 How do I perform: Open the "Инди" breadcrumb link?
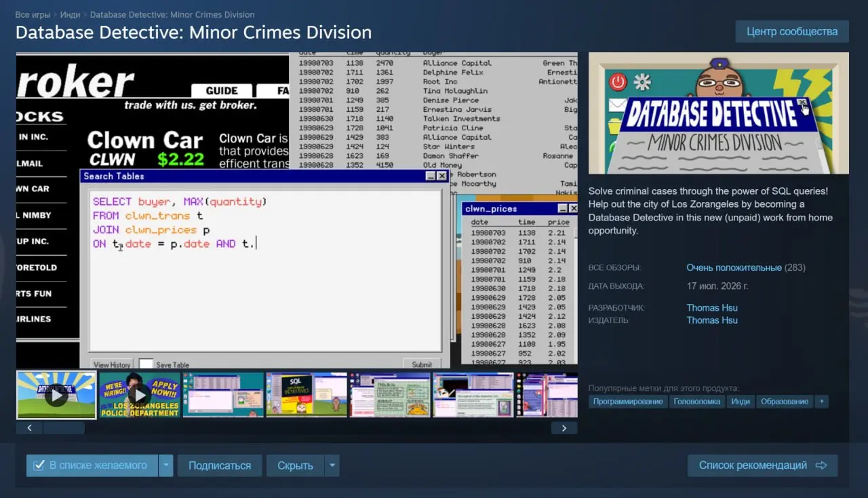click(x=71, y=14)
